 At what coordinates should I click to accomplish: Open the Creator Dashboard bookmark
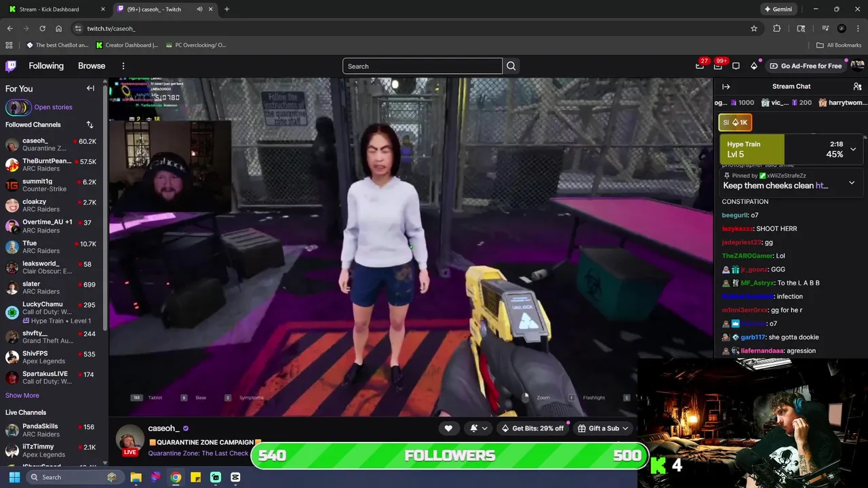(127, 45)
